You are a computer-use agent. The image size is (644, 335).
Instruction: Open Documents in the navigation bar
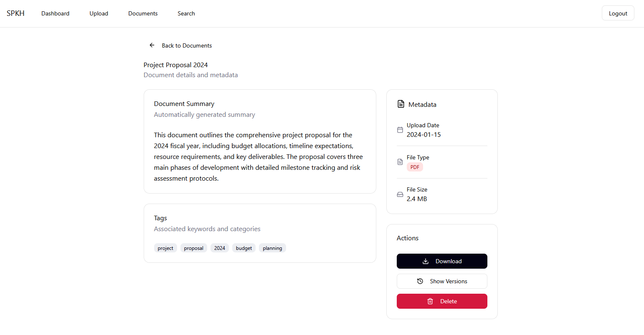pos(143,13)
